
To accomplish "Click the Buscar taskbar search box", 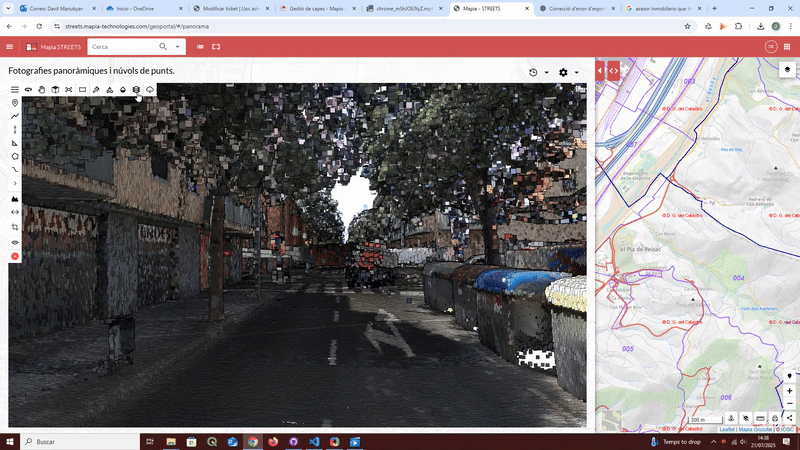I will 80,441.
